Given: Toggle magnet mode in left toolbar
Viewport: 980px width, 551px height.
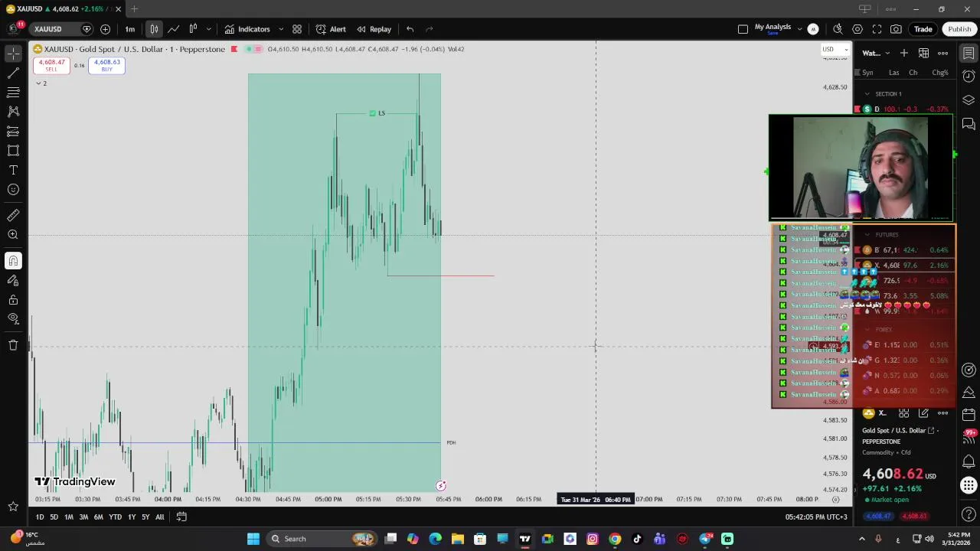Looking at the screenshot, I should tap(13, 261).
